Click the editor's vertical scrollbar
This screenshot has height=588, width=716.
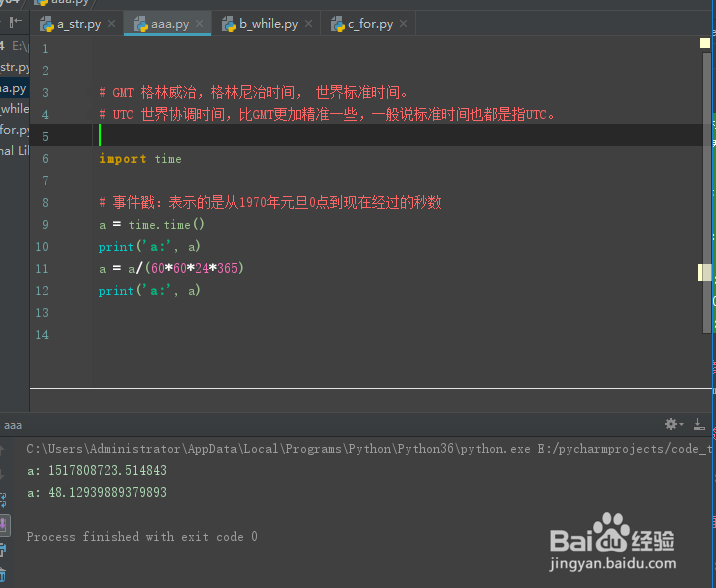(706, 192)
